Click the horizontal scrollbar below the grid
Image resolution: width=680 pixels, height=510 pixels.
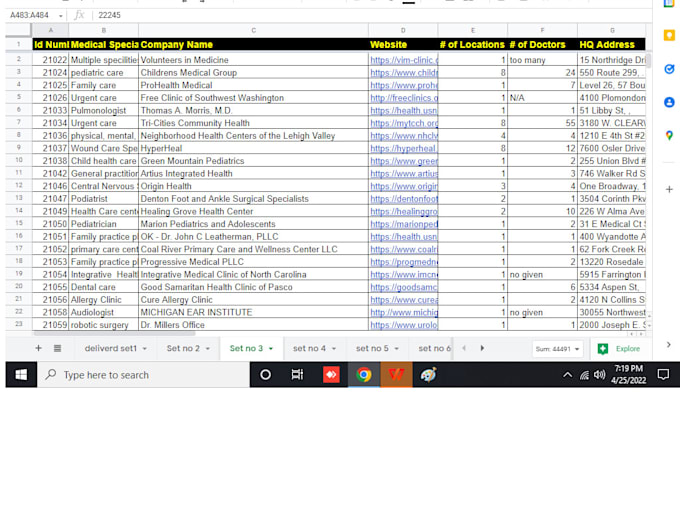[115, 333]
